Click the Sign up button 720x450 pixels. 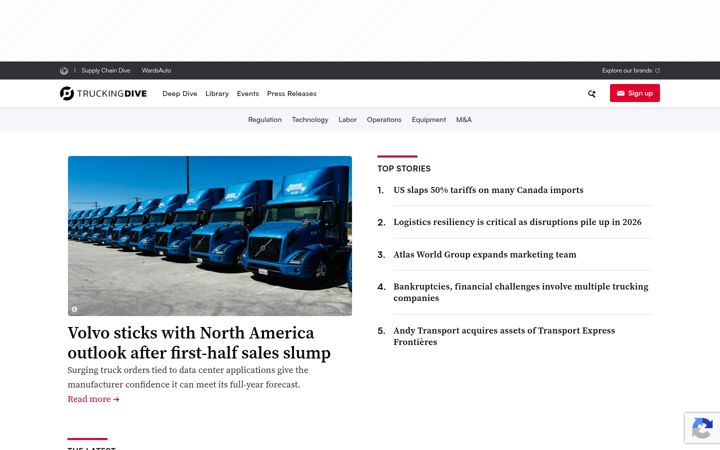[635, 93]
